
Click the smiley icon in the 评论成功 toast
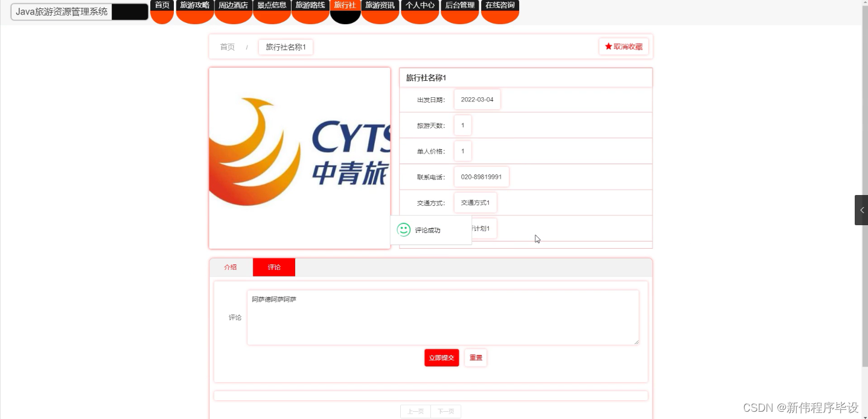tap(403, 229)
